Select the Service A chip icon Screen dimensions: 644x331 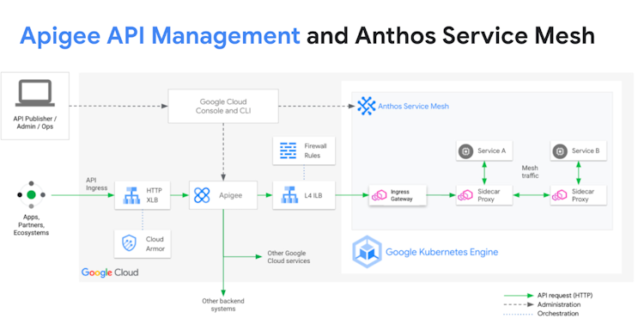(465, 151)
